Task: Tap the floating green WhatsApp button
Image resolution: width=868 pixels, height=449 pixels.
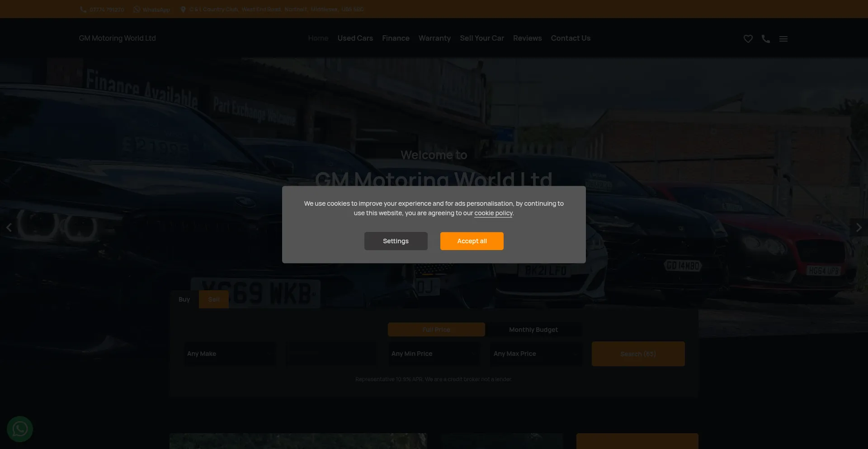Action: pyautogui.click(x=19, y=429)
